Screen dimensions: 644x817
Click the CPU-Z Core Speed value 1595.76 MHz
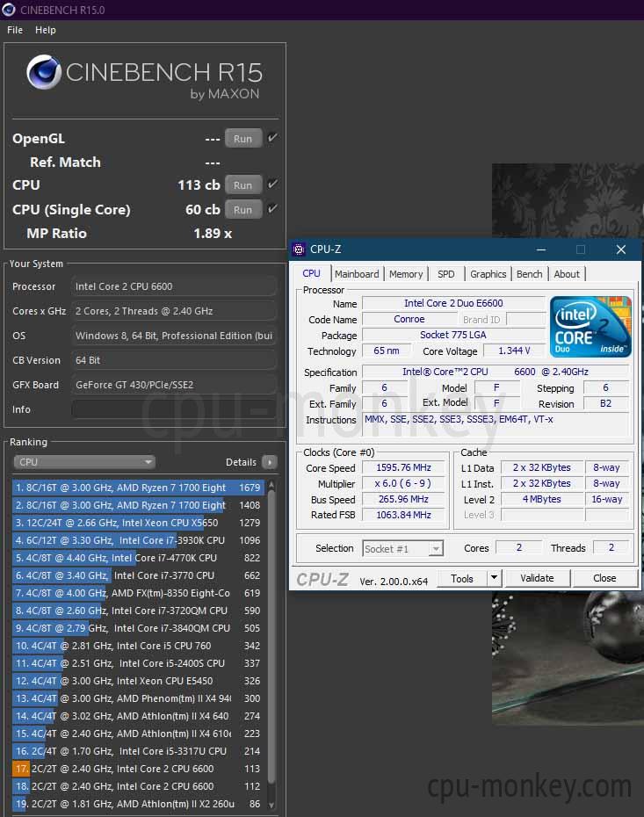tap(404, 468)
